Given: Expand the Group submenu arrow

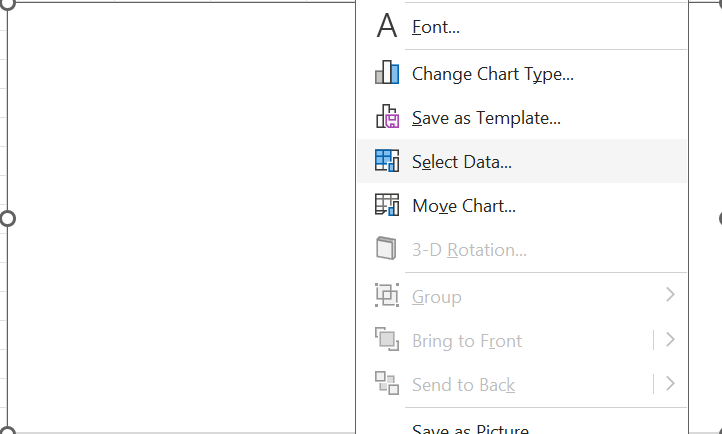Looking at the screenshot, I should (x=670, y=295).
